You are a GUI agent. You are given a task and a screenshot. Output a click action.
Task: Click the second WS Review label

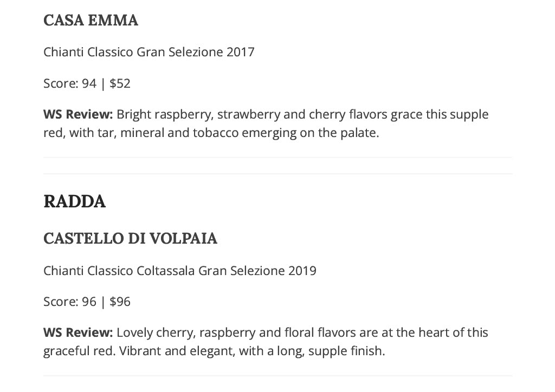[78, 332]
